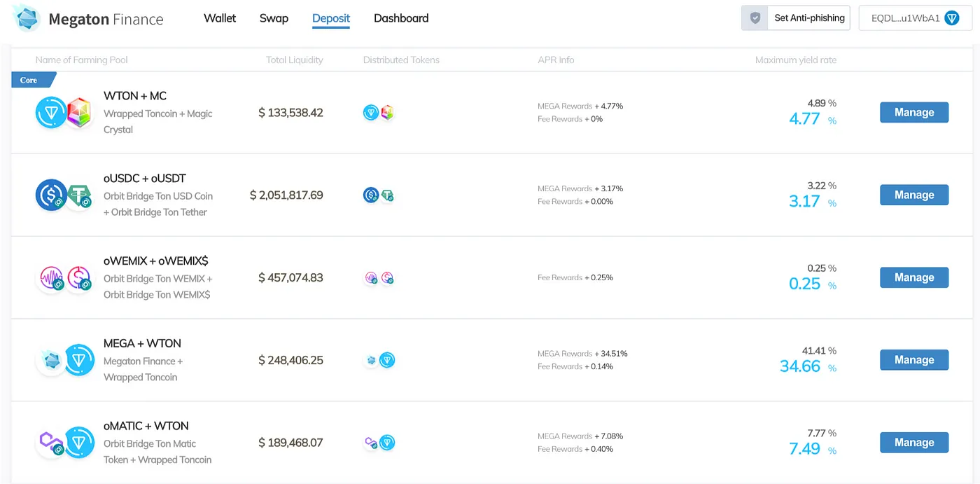
Task: Click the Set Anti-phishing button
Action: click(x=796, y=18)
